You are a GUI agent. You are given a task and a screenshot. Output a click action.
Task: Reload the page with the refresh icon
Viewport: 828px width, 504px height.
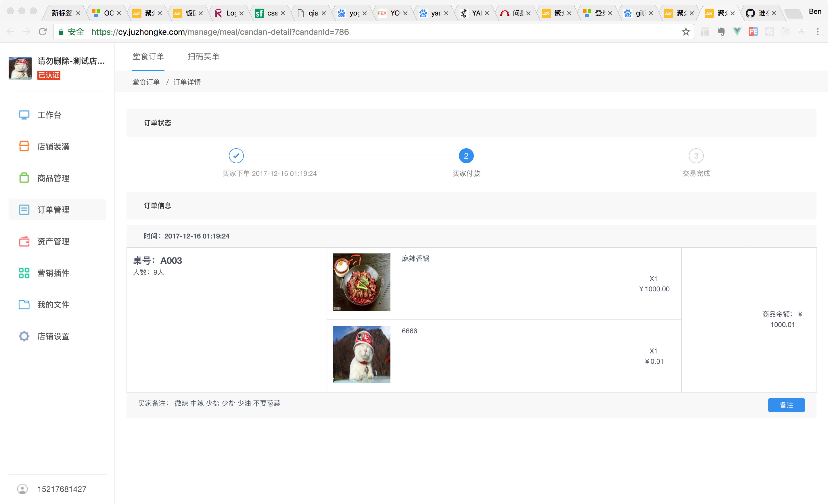click(43, 32)
